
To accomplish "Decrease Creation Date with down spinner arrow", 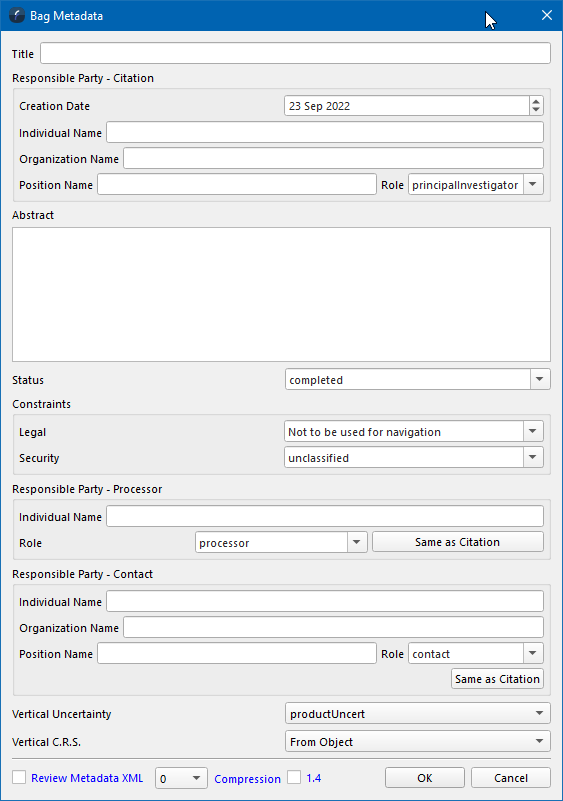I will point(536,110).
